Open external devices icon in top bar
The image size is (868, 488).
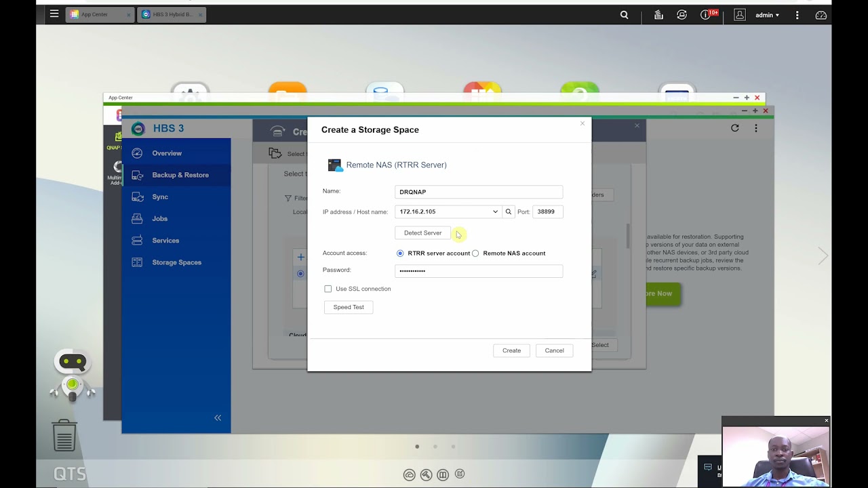point(682,15)
